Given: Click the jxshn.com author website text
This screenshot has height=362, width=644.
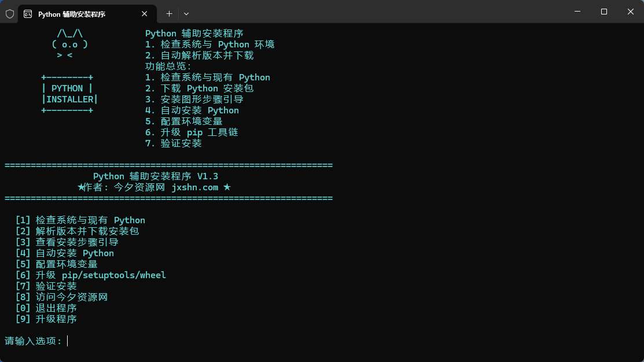Looking at the screenshot, I should click(x=195, y=187).
